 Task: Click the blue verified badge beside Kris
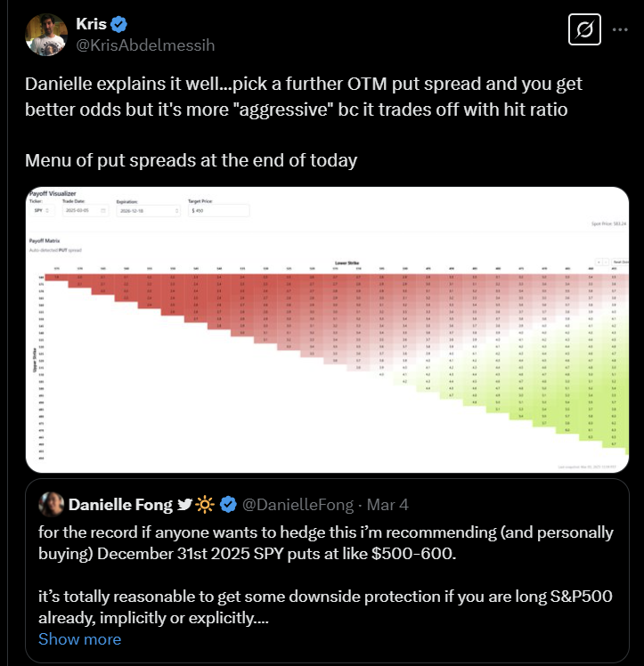point(118,24)
